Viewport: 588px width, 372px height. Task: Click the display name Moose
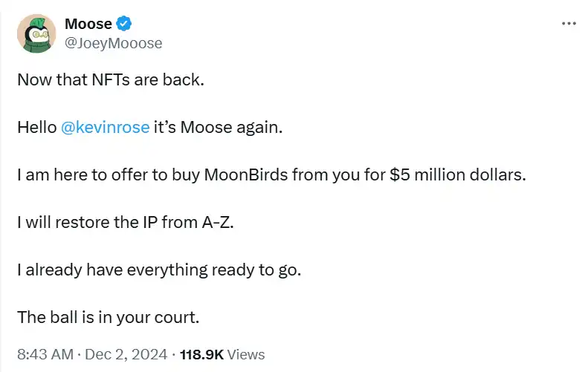88,25
